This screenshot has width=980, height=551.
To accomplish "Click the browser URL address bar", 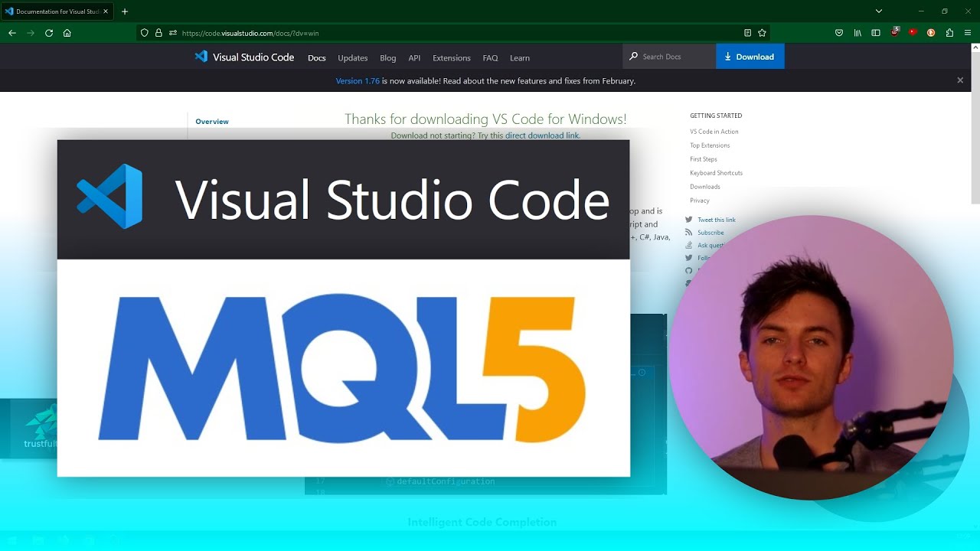I will [x=453, y=33].
